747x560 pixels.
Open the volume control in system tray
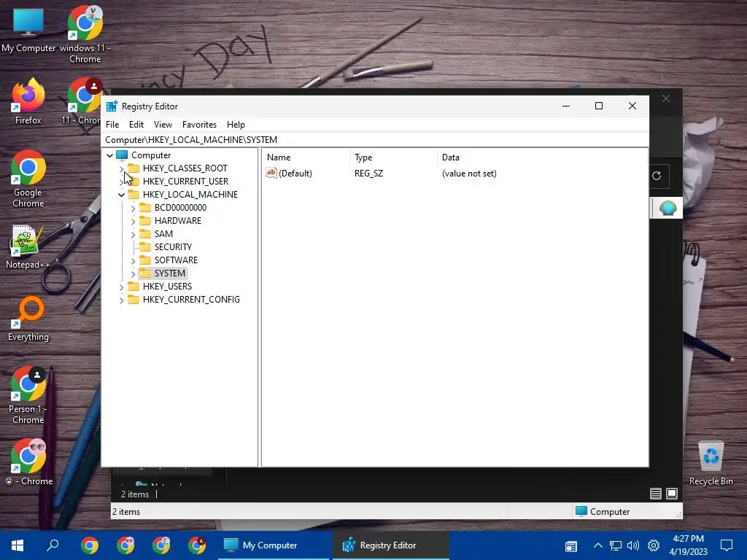click(633, 545)
